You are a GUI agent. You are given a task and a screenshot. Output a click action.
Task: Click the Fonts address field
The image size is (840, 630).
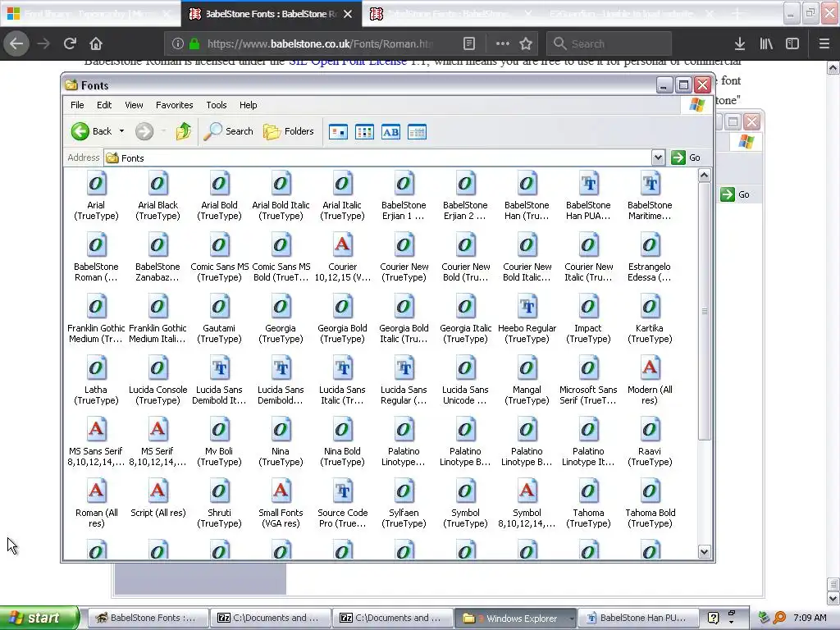click(378, 157)
